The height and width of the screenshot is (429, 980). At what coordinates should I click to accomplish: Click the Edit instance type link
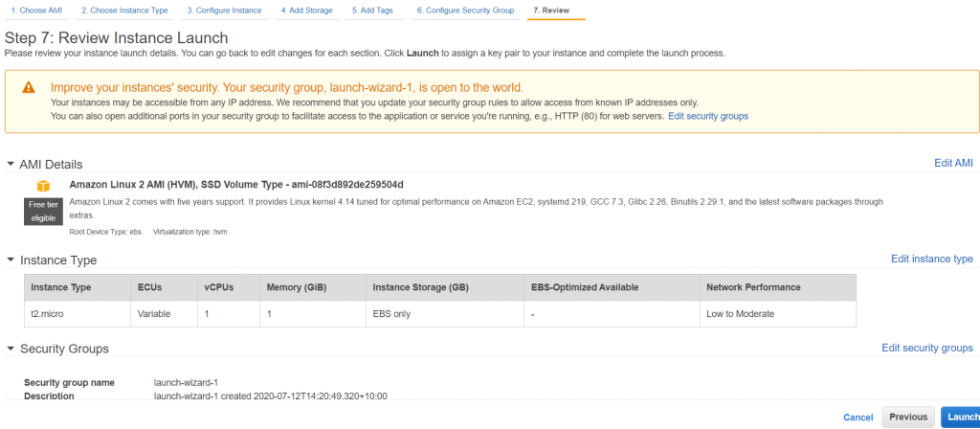[x=931, y=259]
